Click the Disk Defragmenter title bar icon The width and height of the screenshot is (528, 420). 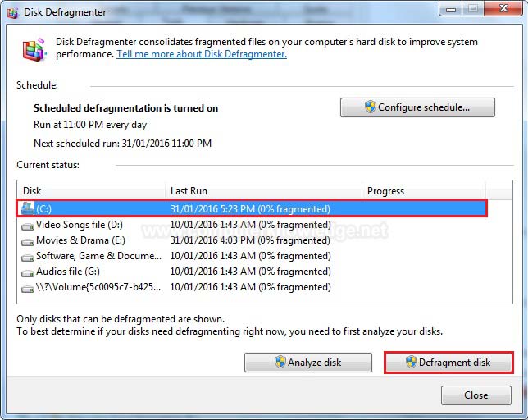pos(12,12)
